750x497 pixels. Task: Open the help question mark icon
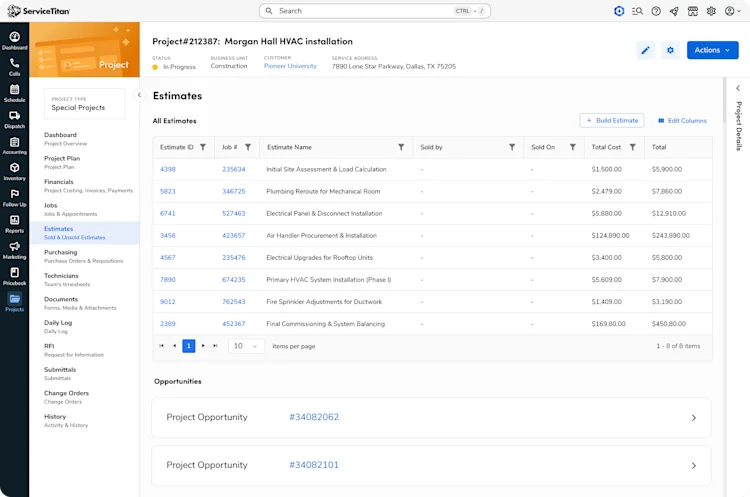pos(656,11)
